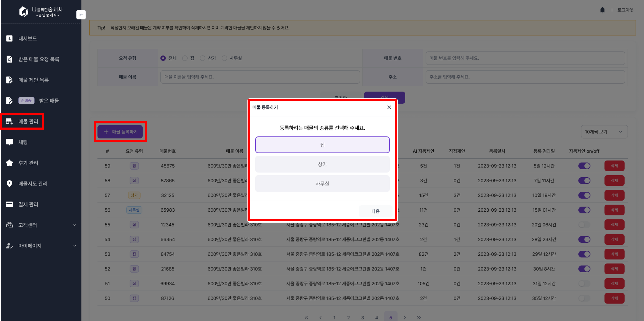Click the 결제 관리 card icon

[x=9, y=204]
